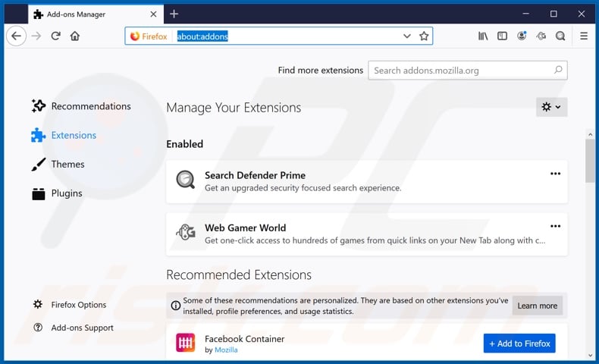The width and height of the screenshot is (599, 364).
Task: Open the Firefox hamburger menu
Action: (584, 36)
